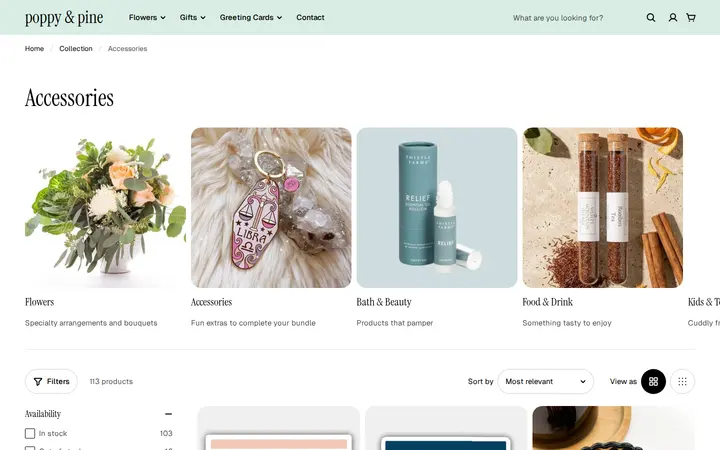Open the Filters button
Screen dimensions: 720x450
(51, 382)
